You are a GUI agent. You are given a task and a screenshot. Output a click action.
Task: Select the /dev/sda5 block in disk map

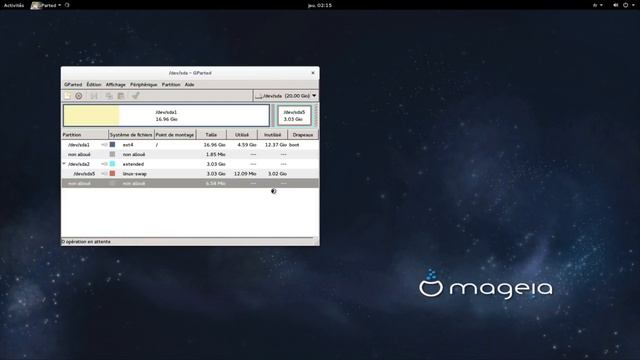click(294, 116)
